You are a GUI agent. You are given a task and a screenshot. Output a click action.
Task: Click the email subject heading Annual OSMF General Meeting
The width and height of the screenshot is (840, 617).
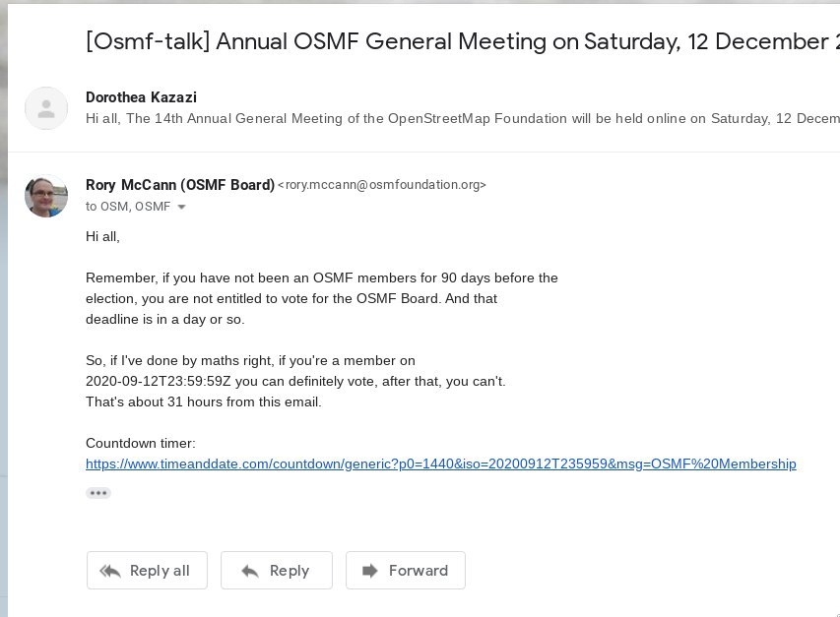[x=463, y=41]
